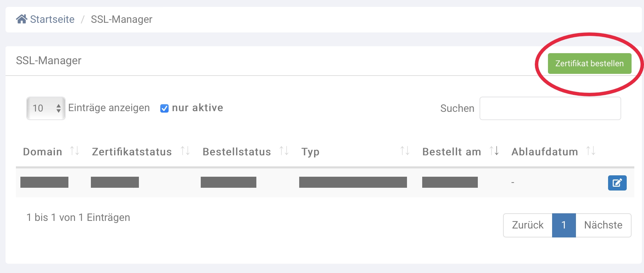Screen dimensions: 644x273
Task: Focus the Suchen search field
Action: (550, 108)
